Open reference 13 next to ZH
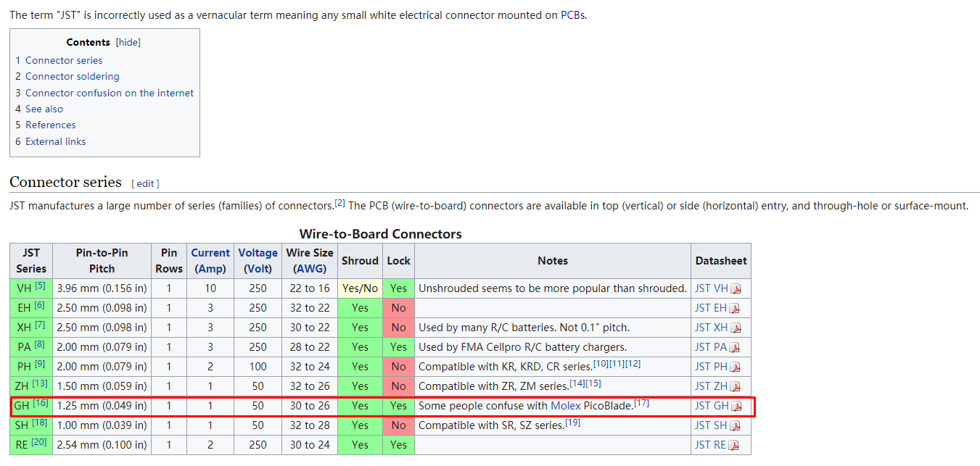 point(40,383)
